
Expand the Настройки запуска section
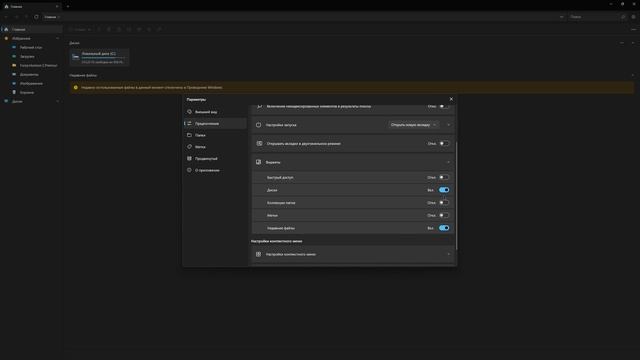(449, 125)
